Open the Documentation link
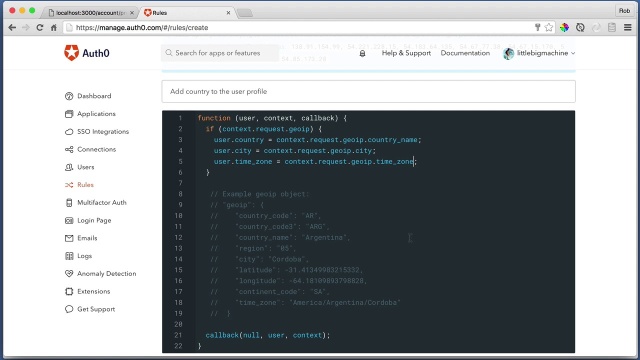The image size is (640, 360). (x=465, y=53)
